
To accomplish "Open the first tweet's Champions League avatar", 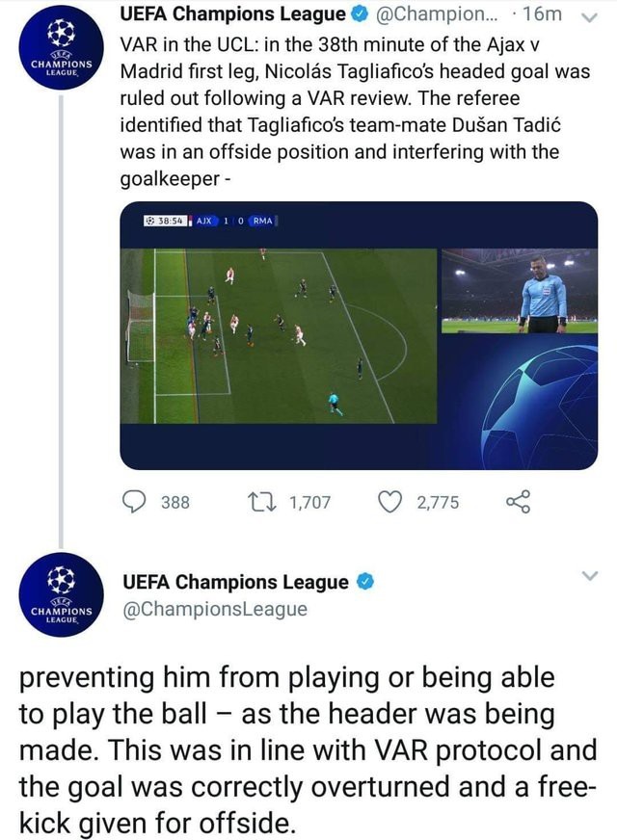I will coord(61,47).
